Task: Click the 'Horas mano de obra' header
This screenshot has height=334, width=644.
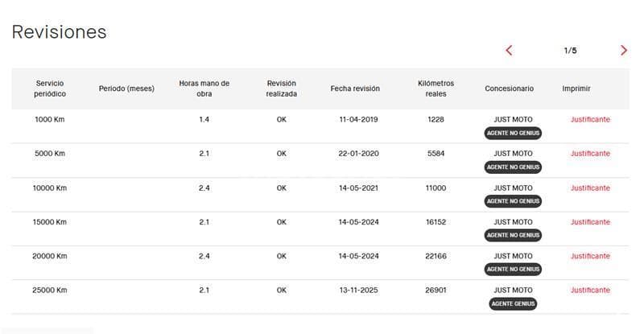Action: 204,89
